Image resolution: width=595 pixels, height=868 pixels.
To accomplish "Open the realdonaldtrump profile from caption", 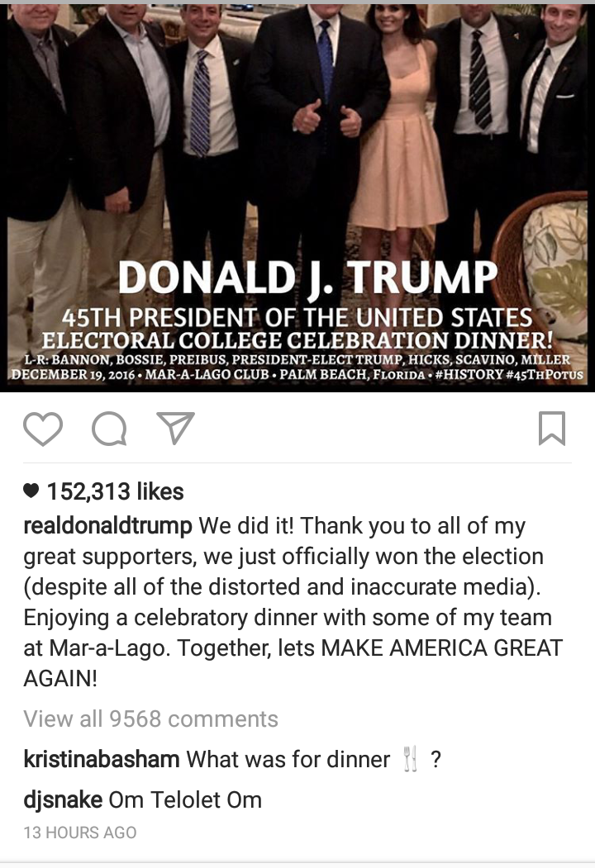I will pyautogui.click(x=107, y=525).
